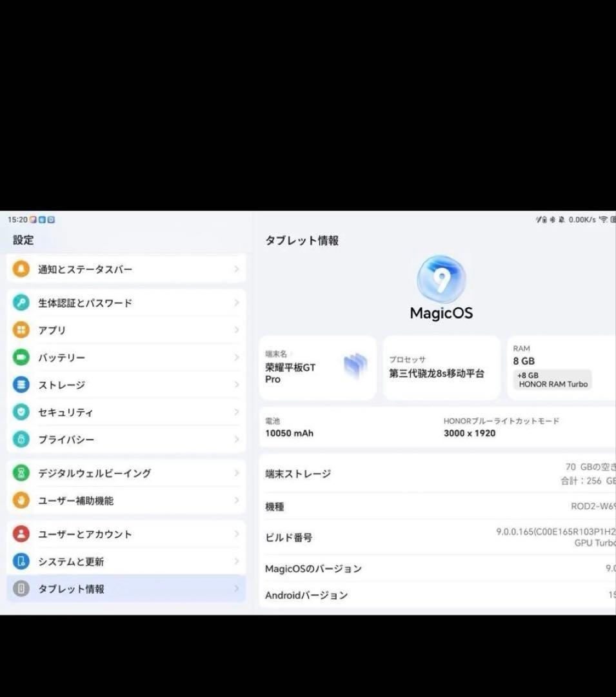Open the 通知とステータスバー settings icon
Viewport: 616px width, 697px height.
click(21, 269)
